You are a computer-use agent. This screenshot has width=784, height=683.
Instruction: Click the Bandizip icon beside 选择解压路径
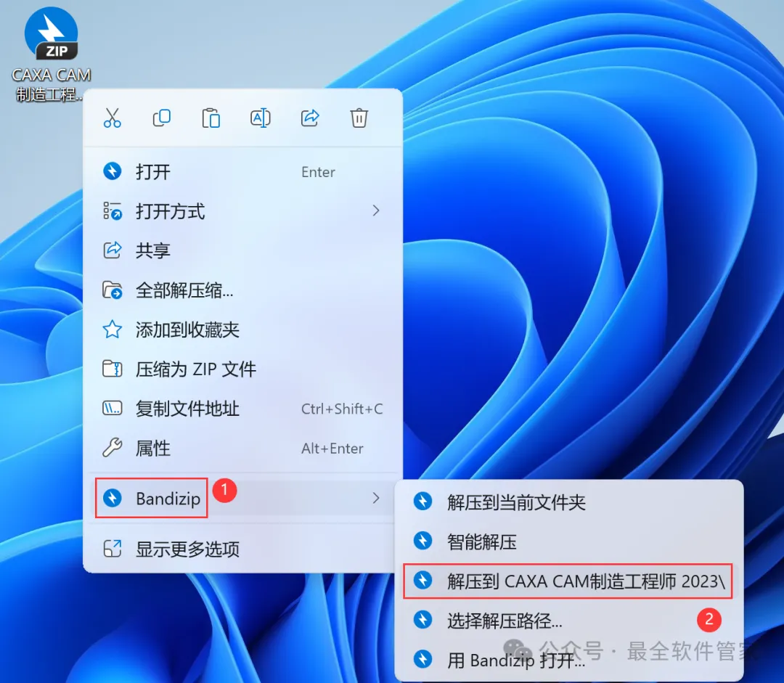pos(423,620)
